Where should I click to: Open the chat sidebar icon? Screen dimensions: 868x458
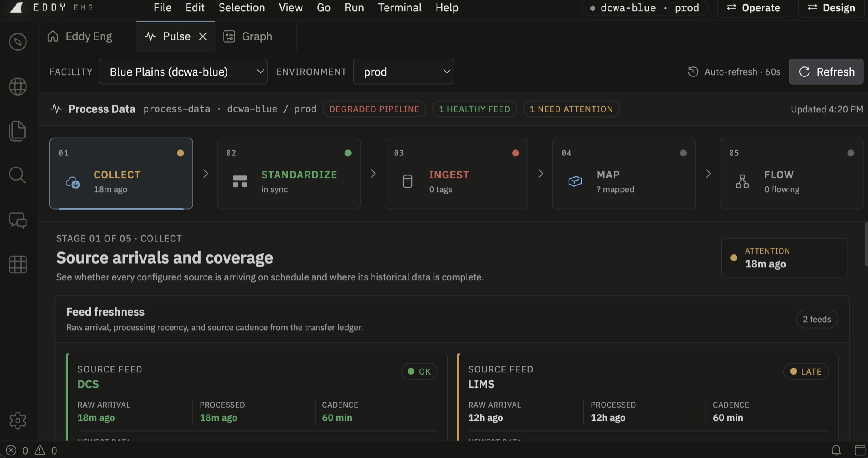[18, 220]
